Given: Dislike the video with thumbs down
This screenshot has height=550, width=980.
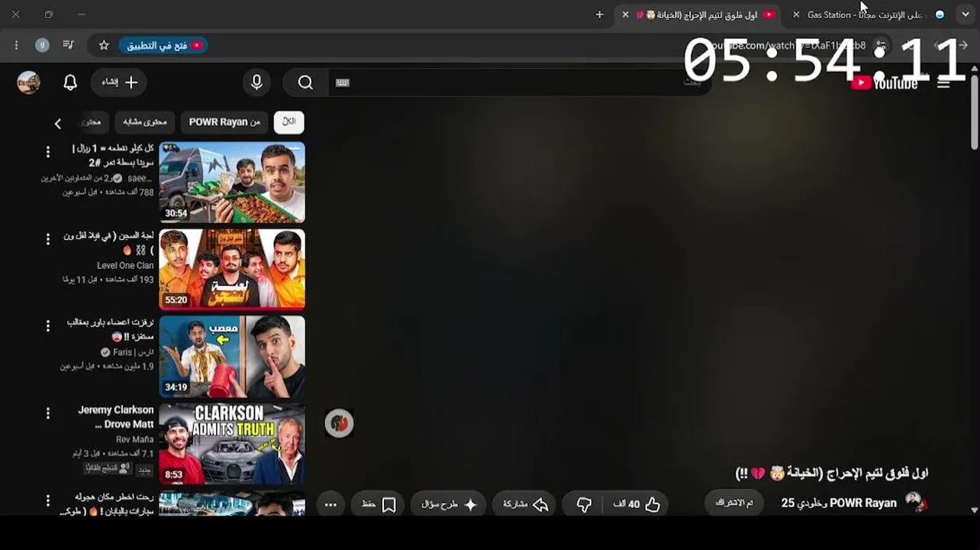Looking at the screenshot, I should (584, 504).
